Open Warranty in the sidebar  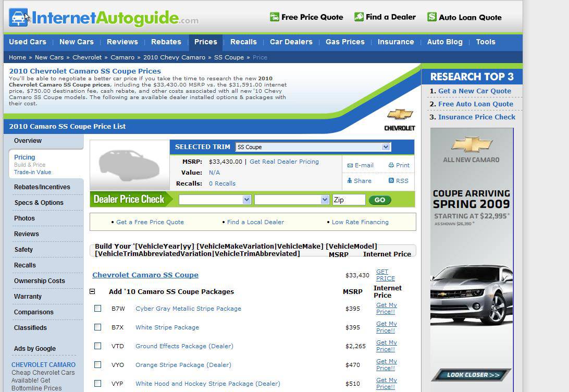(28, 296)
